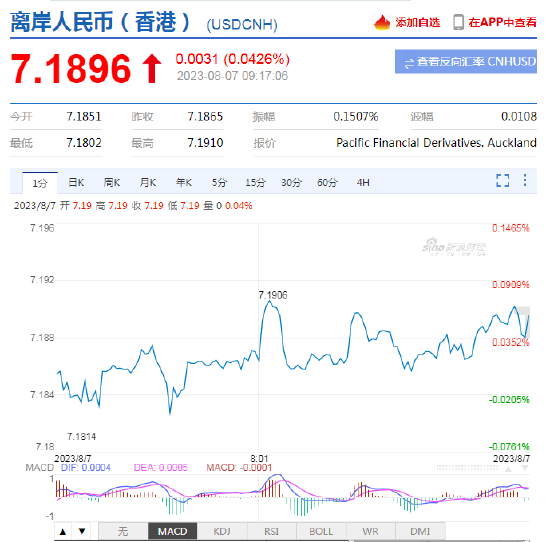The height and width of the screenshot is (542, 550).
Task: Switch to 5分 chart tab
Action: click(219, 182)
